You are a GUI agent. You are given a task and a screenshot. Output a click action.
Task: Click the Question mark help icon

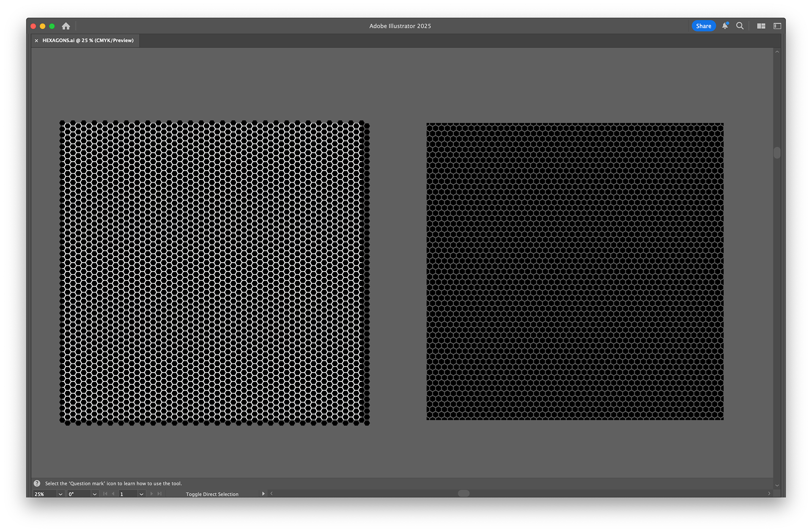tap(37, 483)
